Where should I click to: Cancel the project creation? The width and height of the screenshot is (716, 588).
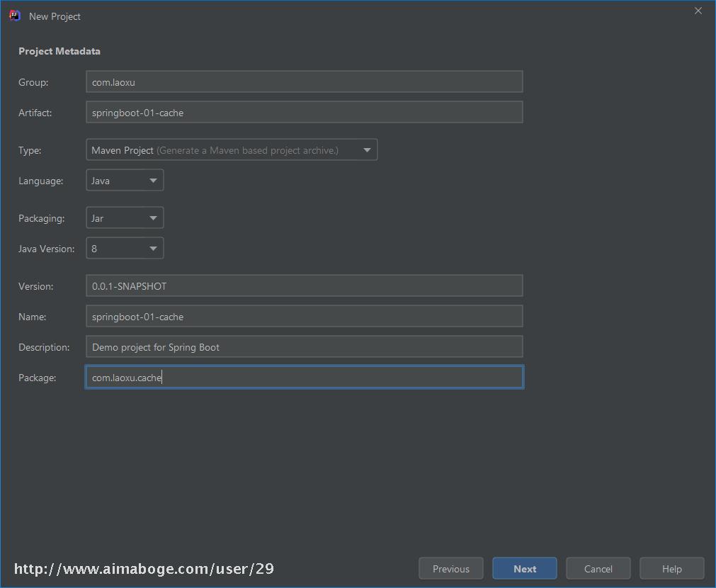[x=598, y=569]
